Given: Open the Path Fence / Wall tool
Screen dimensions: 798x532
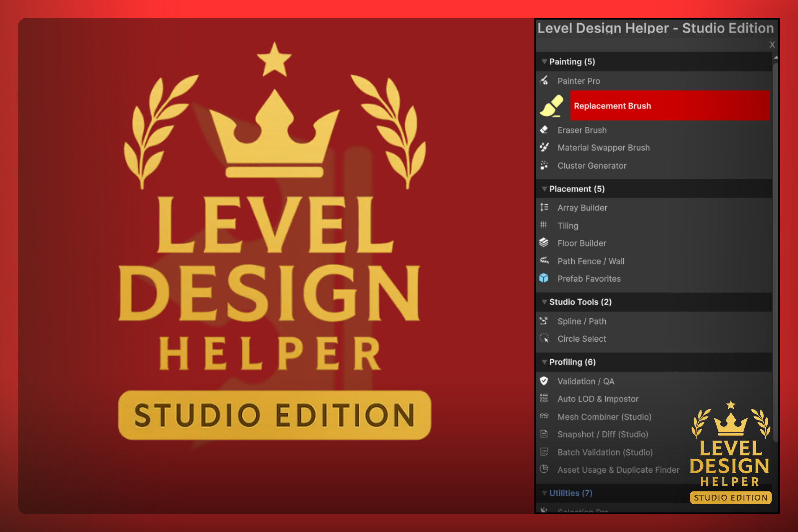Looking at the screenshot, I should click(x=591, y=261).
